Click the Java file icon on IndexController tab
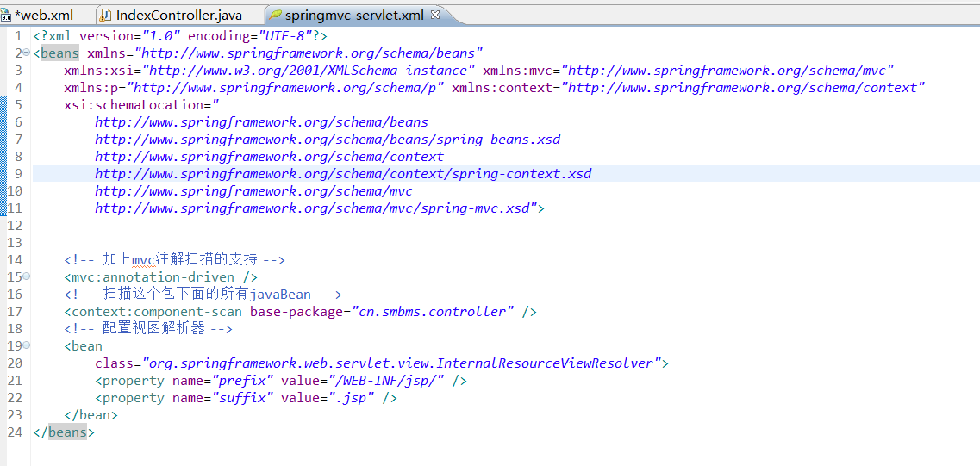The width and height of the screenshot is (980, 466). coord(106,15)
